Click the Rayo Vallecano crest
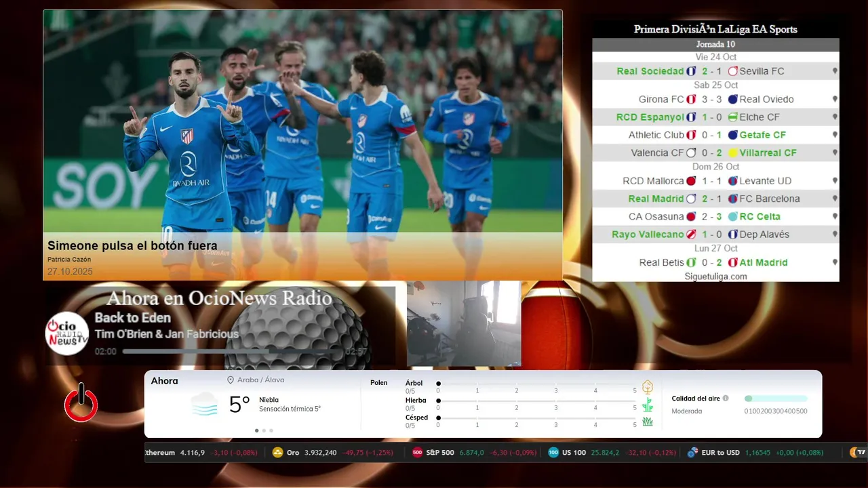This screenshot has width=868, height=488. (x=691, y=235)
